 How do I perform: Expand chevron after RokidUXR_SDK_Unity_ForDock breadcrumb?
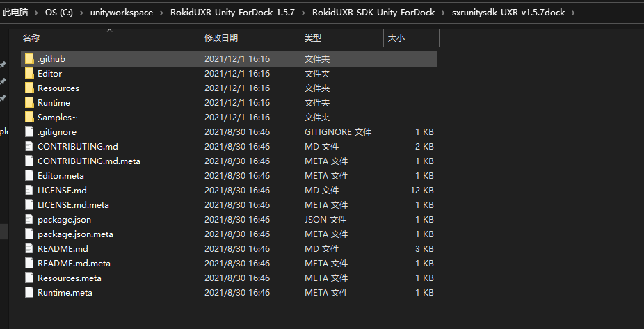tap(444, 13)
